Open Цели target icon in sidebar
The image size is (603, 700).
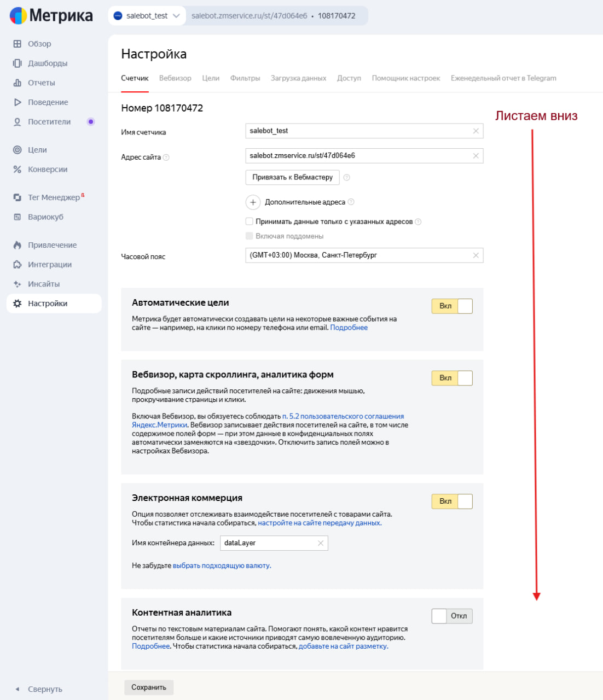18,150
